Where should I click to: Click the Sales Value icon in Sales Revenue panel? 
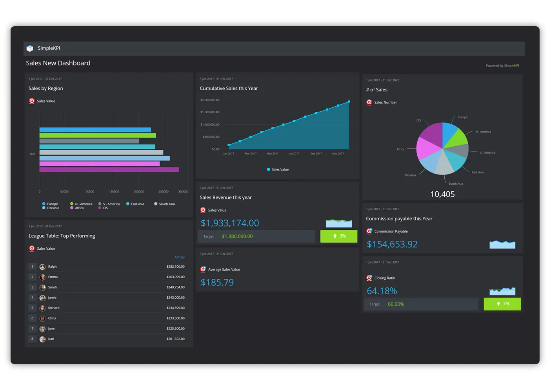pos(203,210)
